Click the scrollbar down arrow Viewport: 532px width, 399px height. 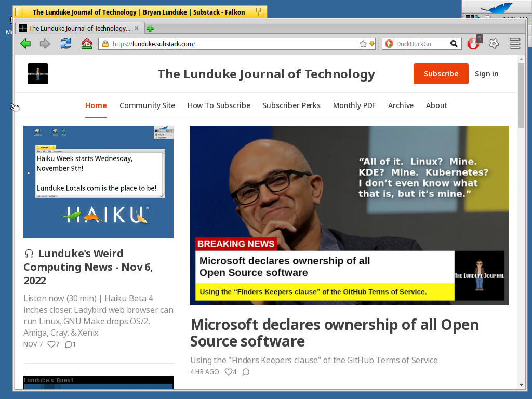click(521, 385)
